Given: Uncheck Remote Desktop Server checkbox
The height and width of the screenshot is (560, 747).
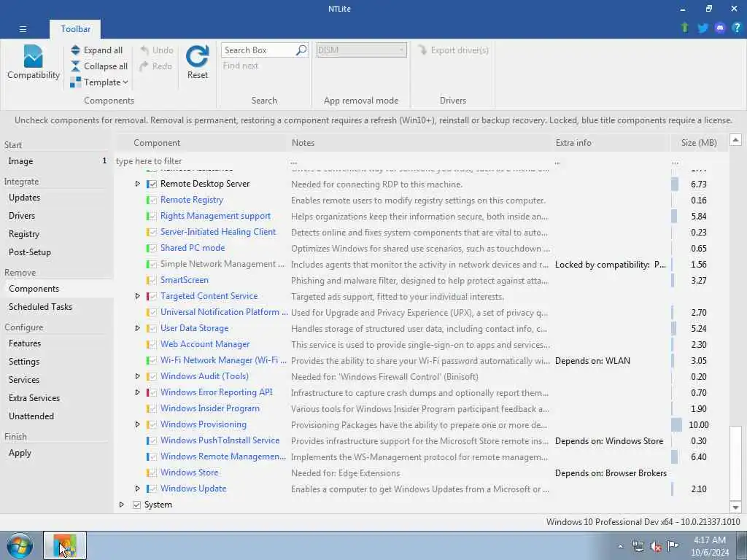Looking at the screenshot, I should click(x=153, y=184).
